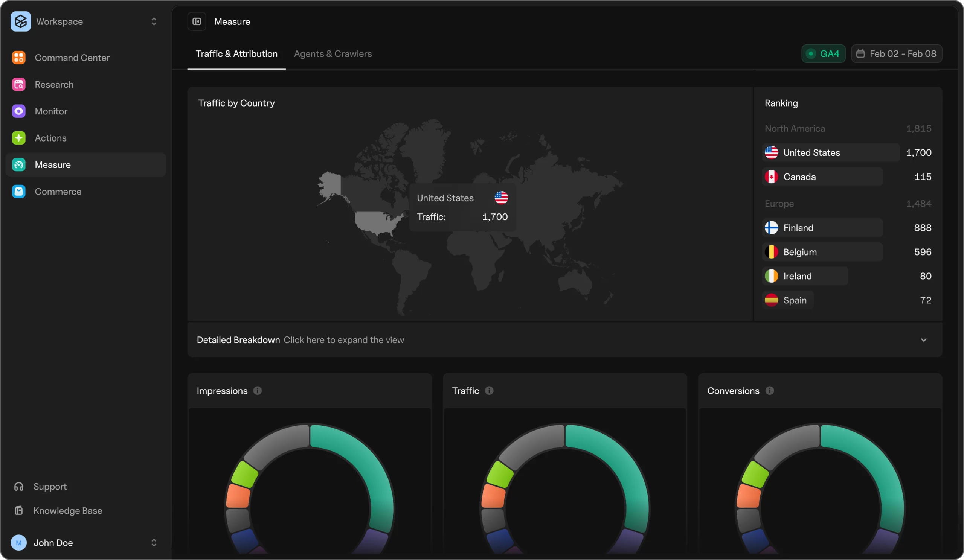
Task: Toggle the GA4 data source badge
Action: click(823, 53)
